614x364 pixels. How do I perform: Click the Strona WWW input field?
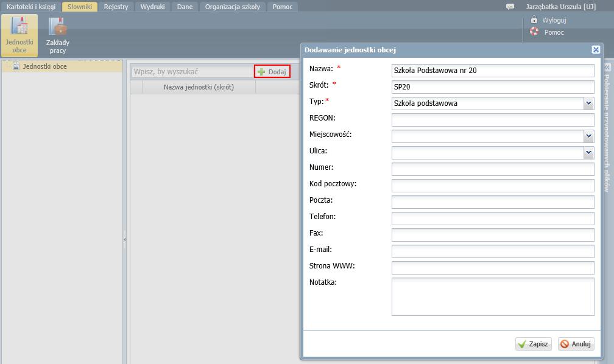(x=493, y=268)
